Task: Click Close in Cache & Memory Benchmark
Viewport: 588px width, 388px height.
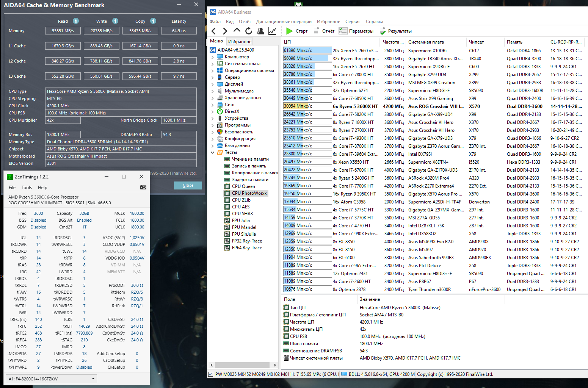Action: tap(188, 185)
